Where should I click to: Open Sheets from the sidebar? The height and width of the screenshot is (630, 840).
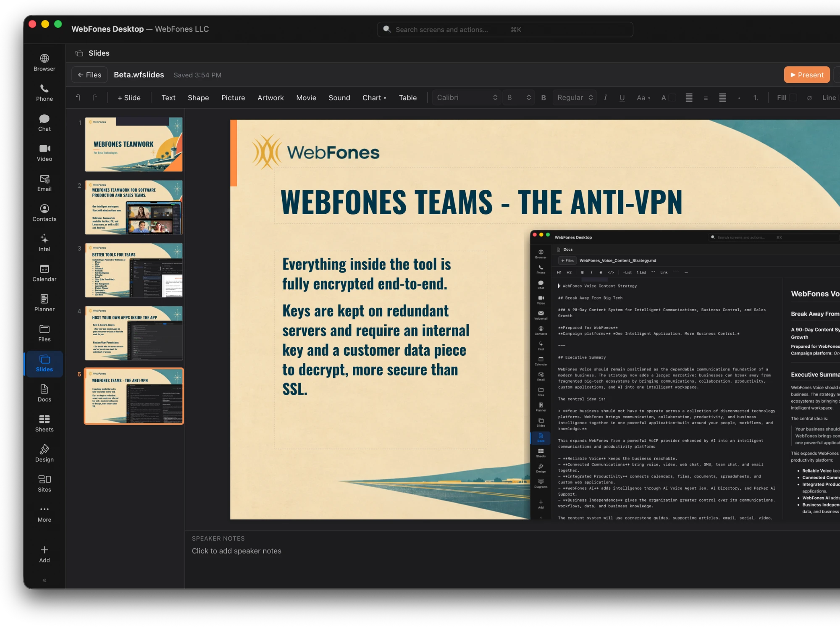44,423
